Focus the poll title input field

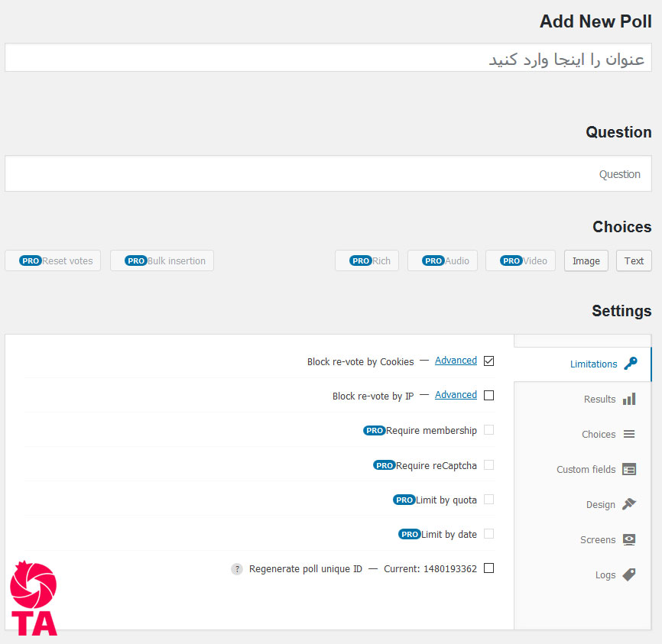click(x=328, y=58)
